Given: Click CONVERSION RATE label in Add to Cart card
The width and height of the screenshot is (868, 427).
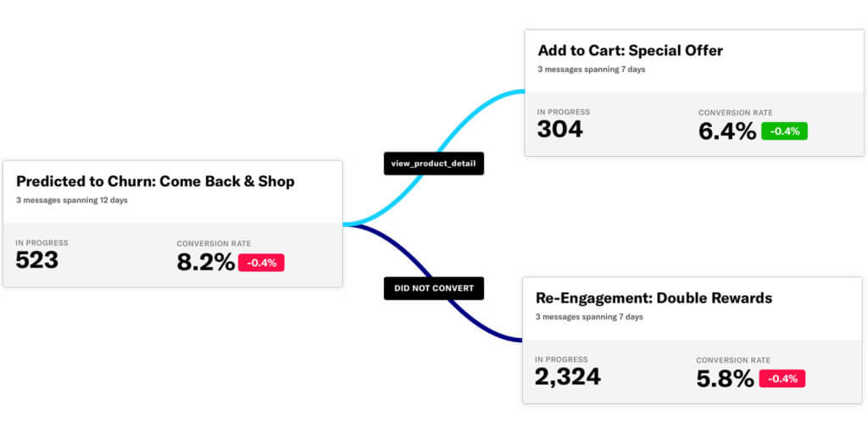Looking at the screenshot, I should pos(735,113).
